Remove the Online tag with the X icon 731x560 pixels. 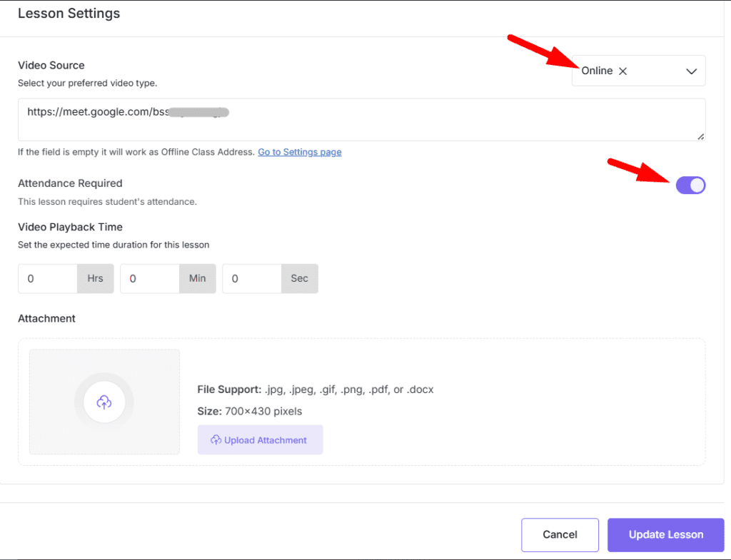pyautogui.click(x=623, y=71)
